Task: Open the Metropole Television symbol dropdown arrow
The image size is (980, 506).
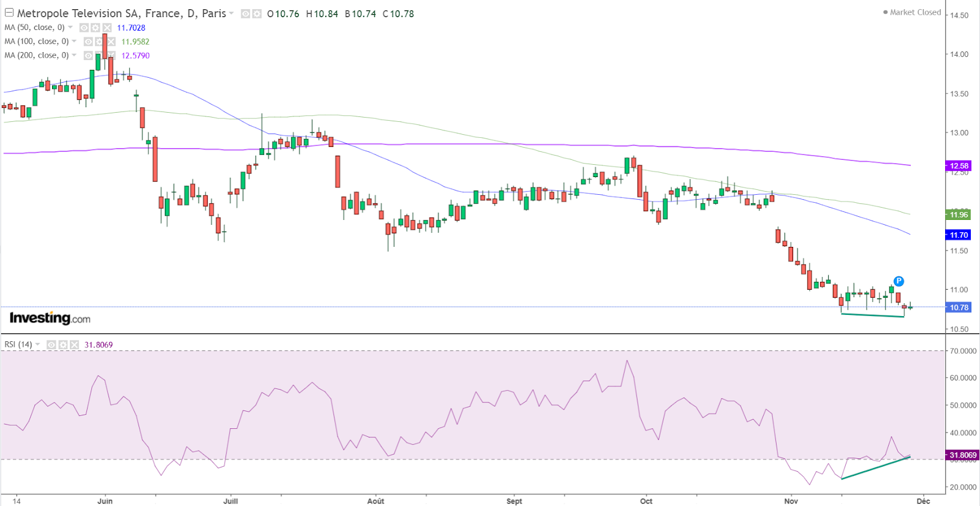Action: click(232, 13)
